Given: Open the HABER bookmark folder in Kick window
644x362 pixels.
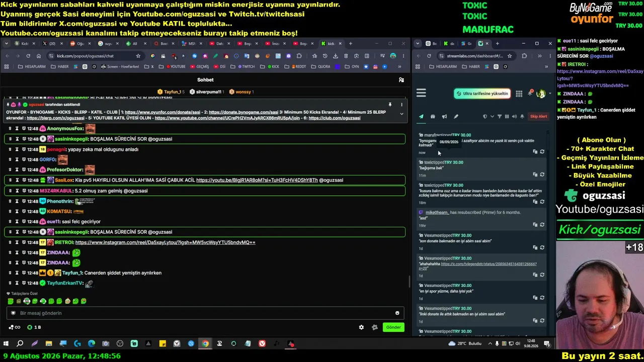Looking at the screenshot, I should 60,66.
